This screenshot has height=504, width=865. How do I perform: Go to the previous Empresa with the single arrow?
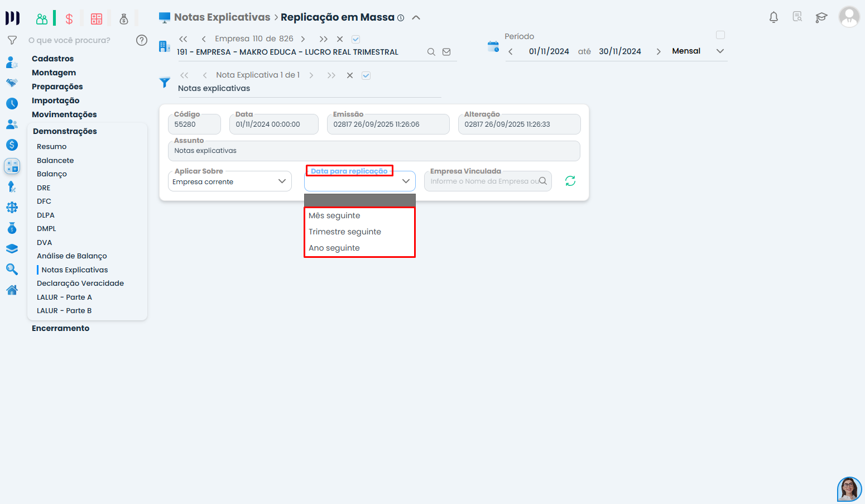coord(204,39)
